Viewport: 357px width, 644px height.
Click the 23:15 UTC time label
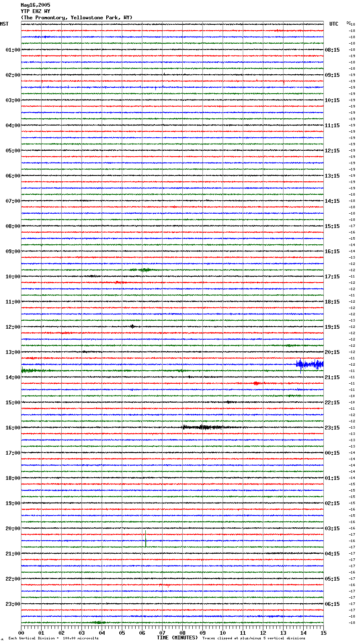tap(332, 428)
